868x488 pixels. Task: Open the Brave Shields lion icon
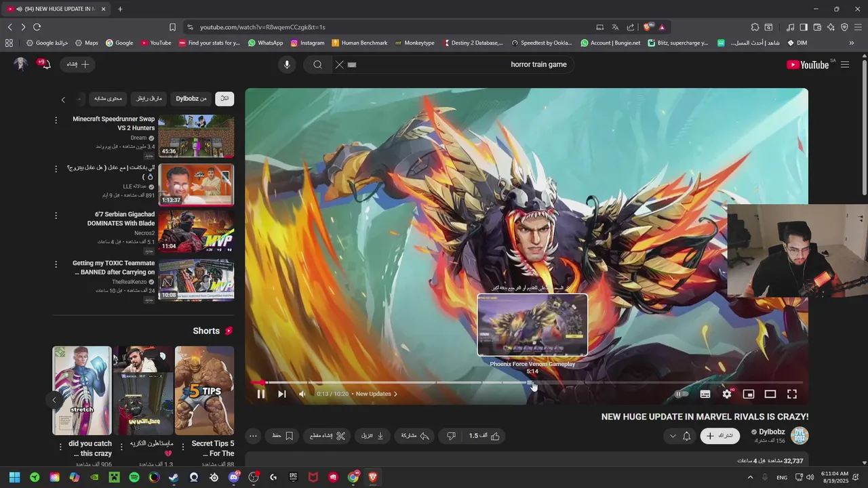coord(648,27)
